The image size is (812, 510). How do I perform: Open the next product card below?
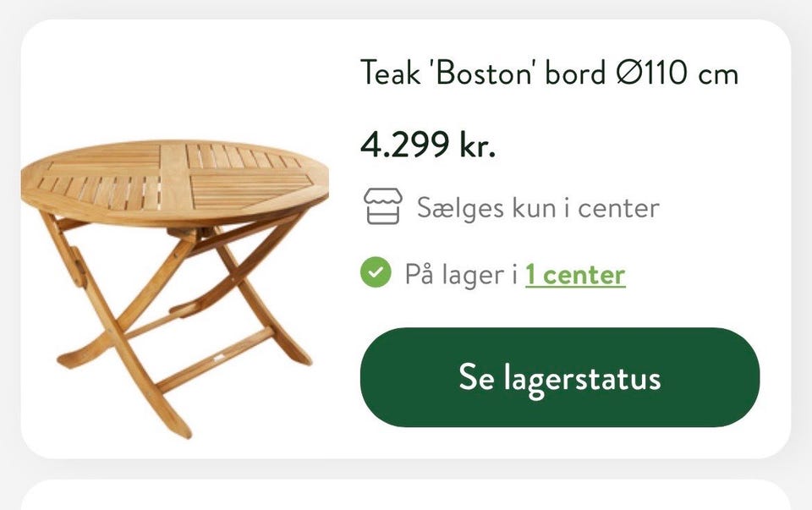405,495
